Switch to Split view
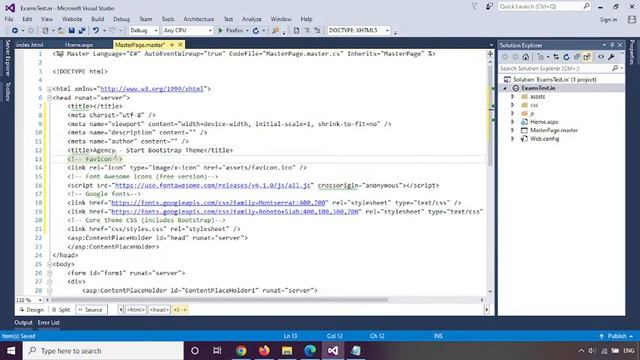The width and height of the screenshot is (640, 360). point(61,310)
